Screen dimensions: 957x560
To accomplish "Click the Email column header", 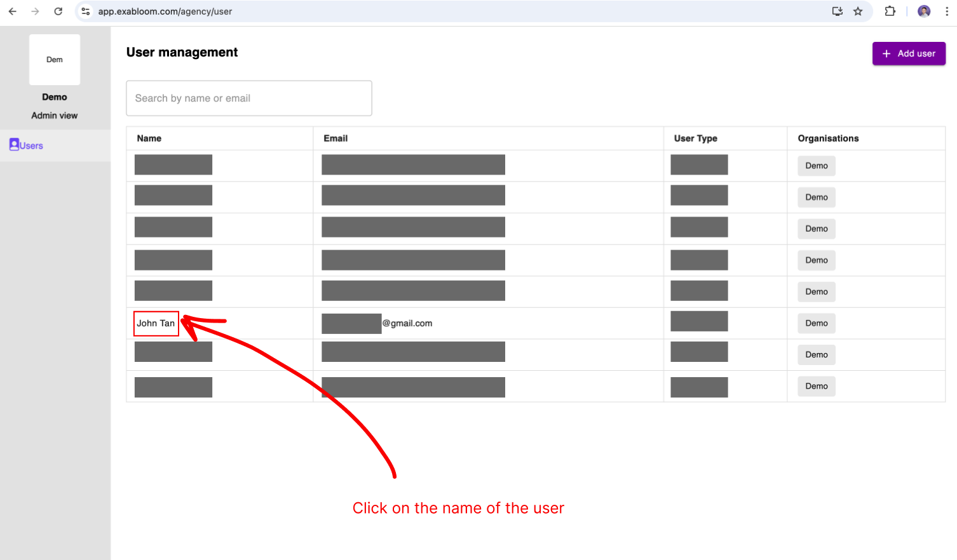I will point(336,138).
